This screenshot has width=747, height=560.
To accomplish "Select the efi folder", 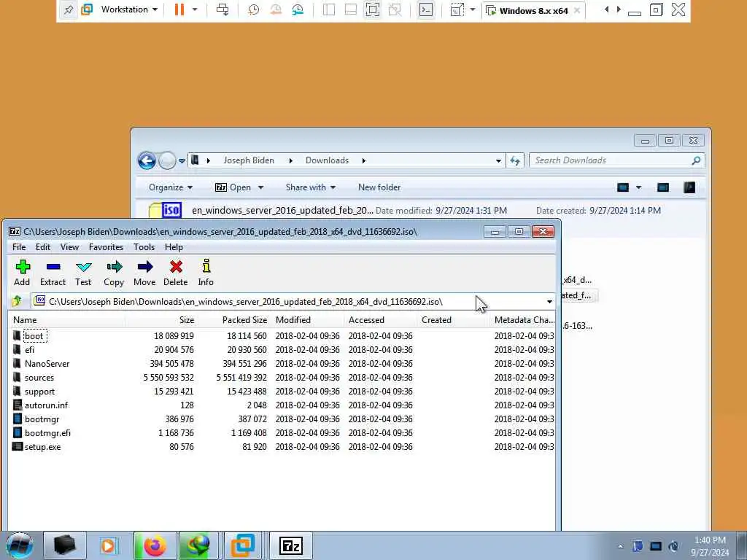I will tap(29, 350).
